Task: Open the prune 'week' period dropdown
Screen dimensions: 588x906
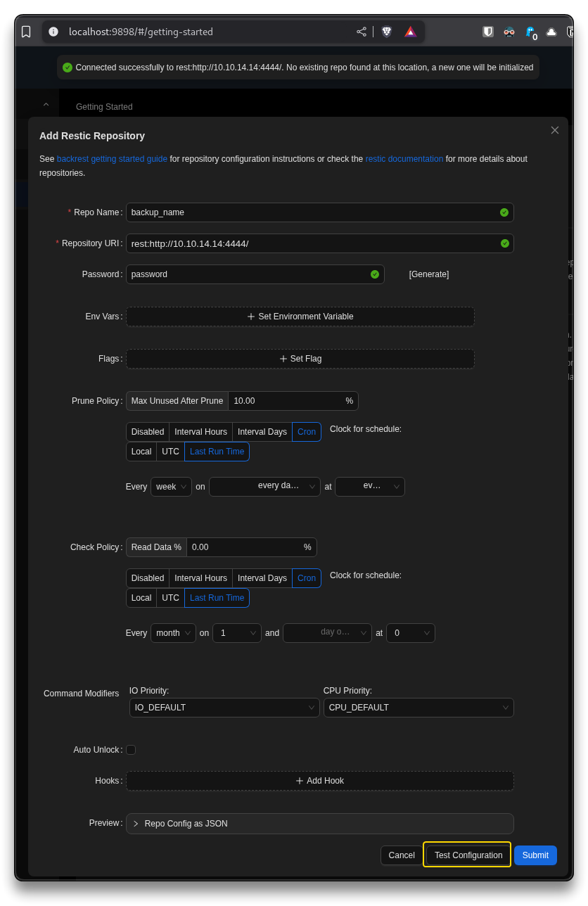Action: click(x=171, y=487)
